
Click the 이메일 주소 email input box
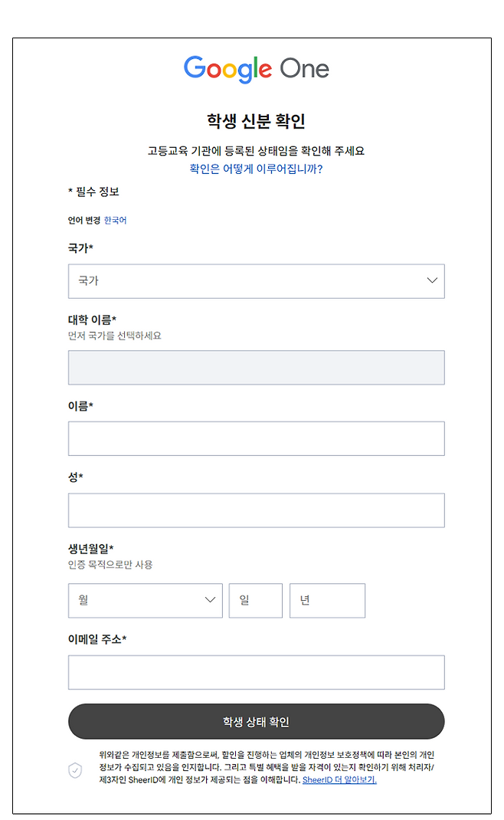click(256, 672)
